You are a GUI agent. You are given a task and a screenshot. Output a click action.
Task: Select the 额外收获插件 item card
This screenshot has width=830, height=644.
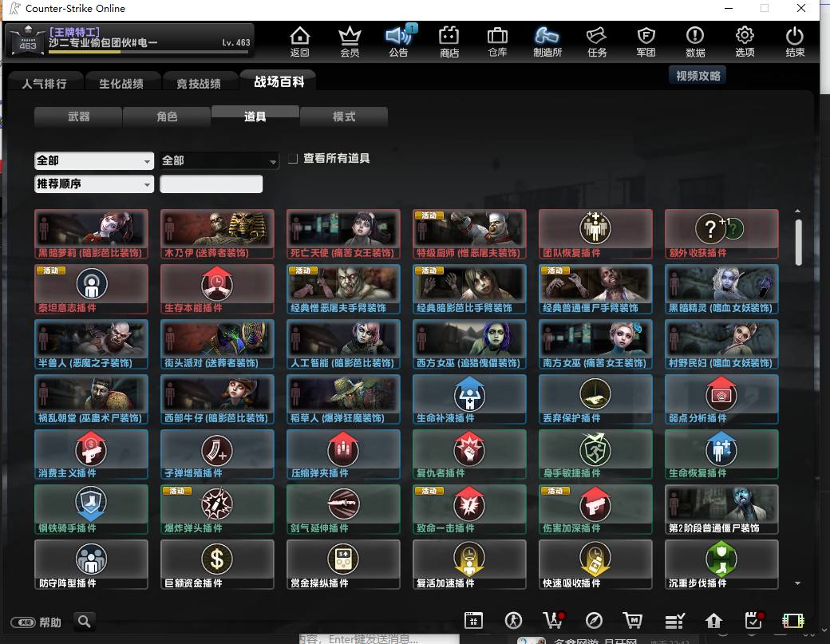click(x=721, y=234)
